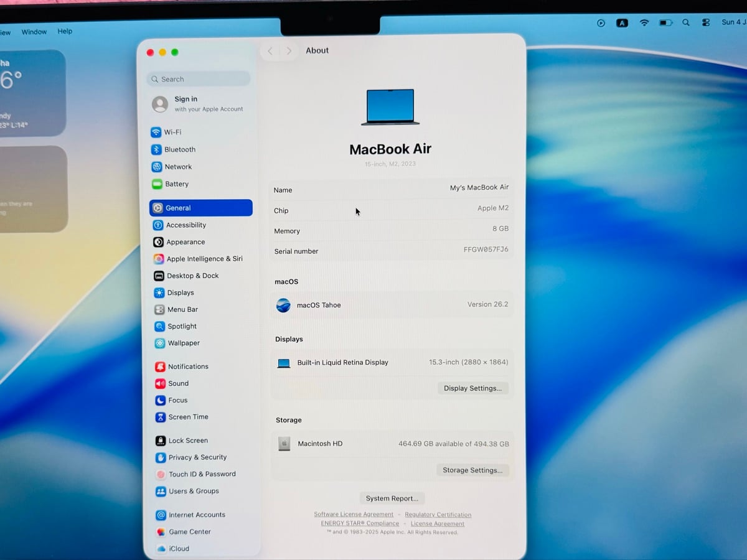Click Built-in Liquid Retina Display row

point(392,363)
